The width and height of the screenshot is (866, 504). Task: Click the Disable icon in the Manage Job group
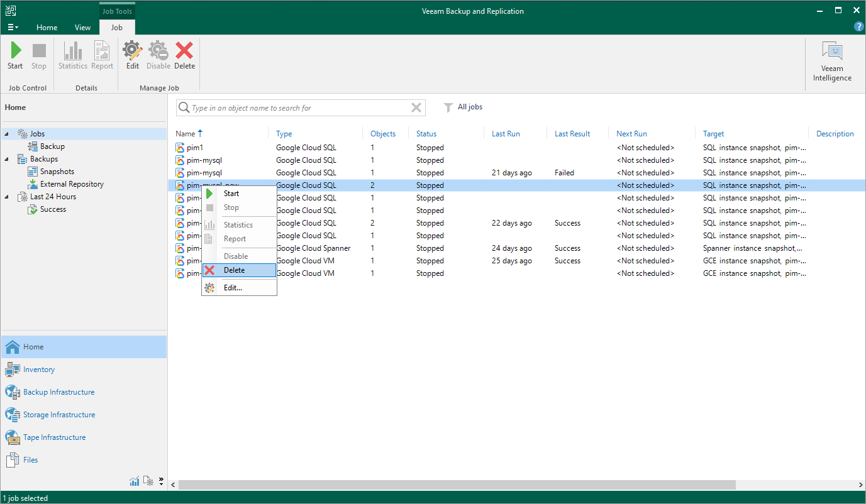point(158,51)
